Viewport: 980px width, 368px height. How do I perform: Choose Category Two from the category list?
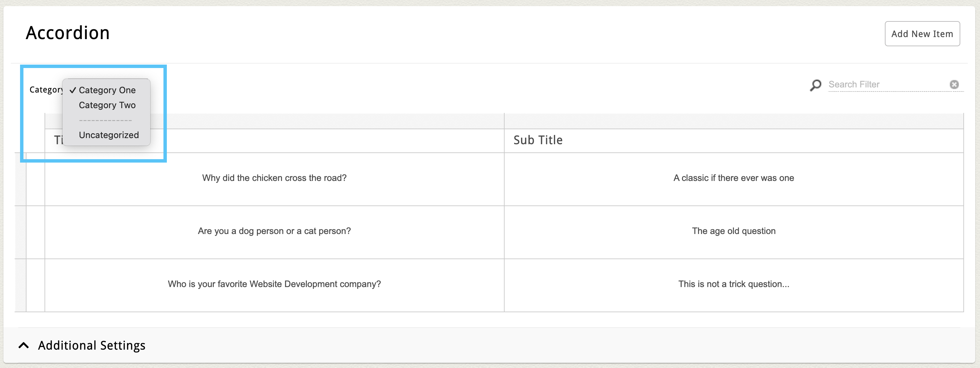tap(107, 105)
